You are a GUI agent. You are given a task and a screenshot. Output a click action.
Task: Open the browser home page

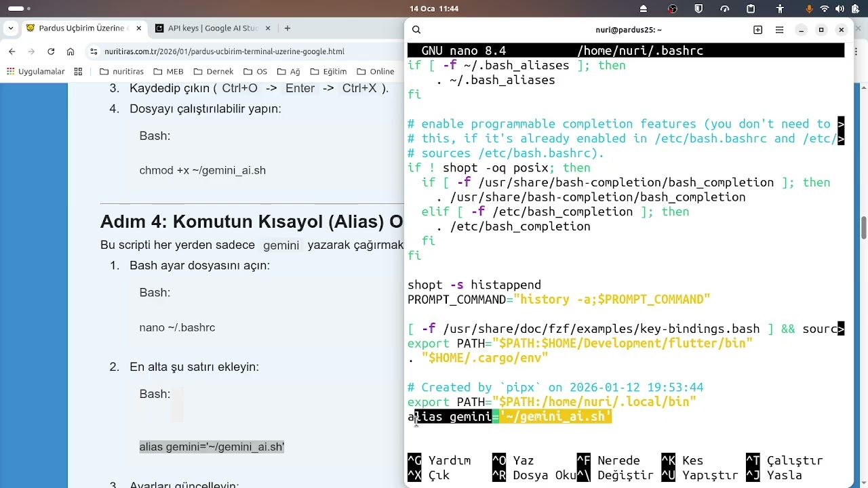[71, 52]
